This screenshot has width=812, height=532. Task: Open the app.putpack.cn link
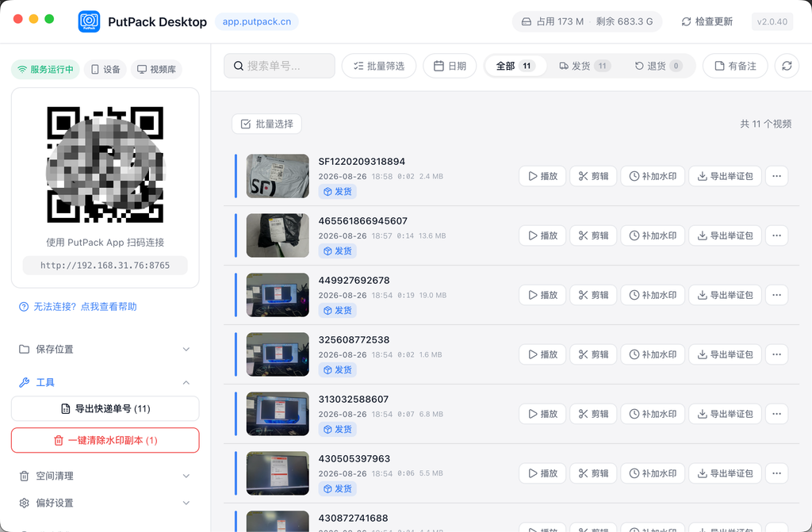[257, 21]
